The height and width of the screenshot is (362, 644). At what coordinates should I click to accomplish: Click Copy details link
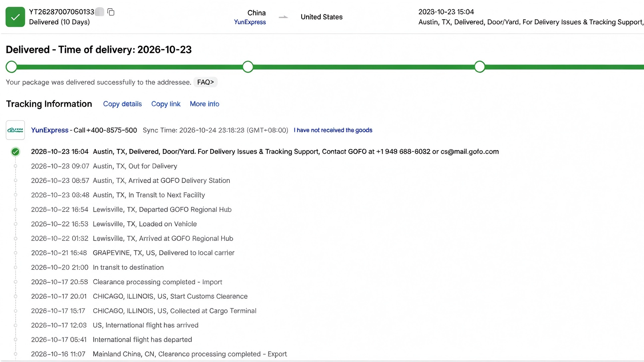point(123,104)
